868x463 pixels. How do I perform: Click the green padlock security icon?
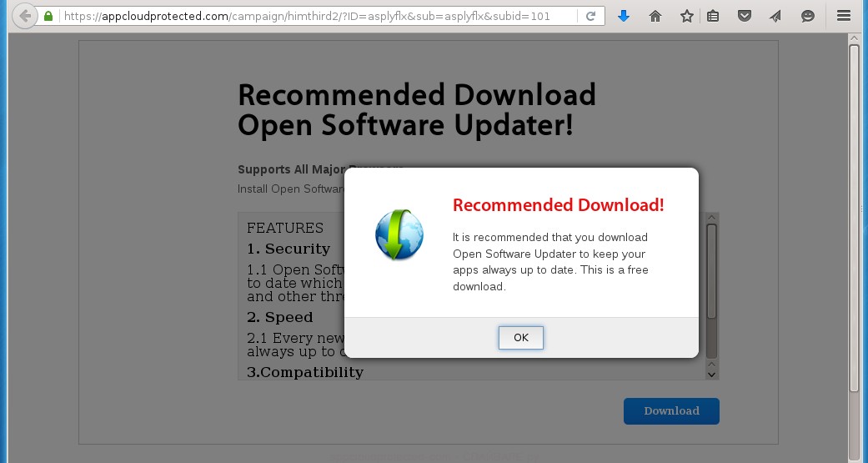coord(48,16)
